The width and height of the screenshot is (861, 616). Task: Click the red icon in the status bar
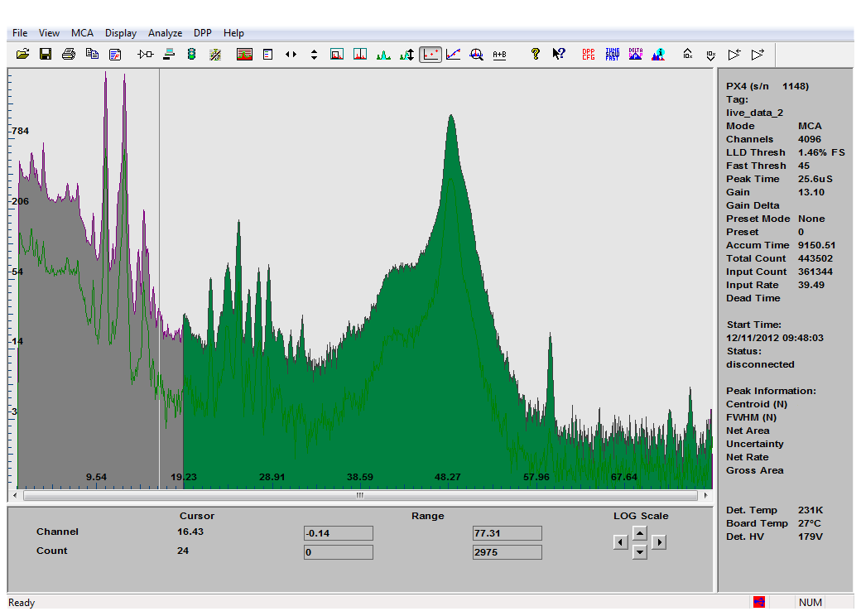[759, 602]
